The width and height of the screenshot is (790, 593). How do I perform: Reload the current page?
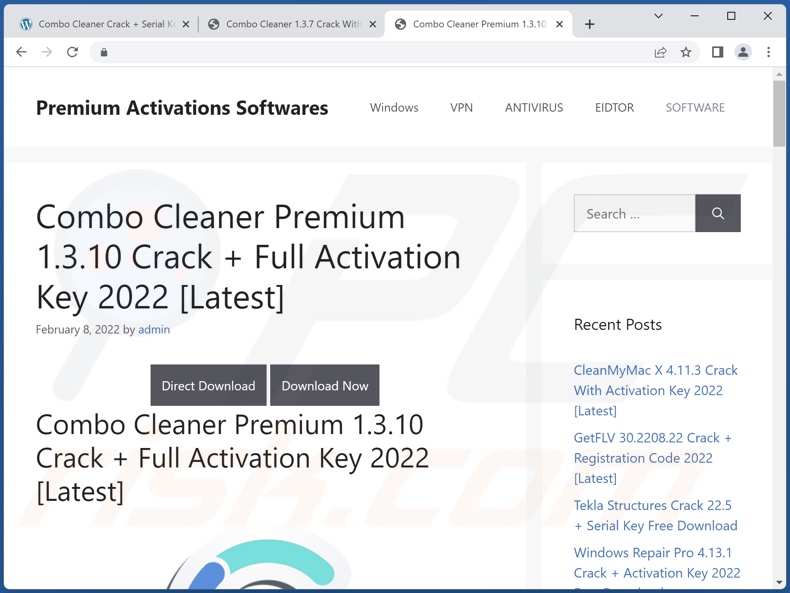tap(72, 52)
